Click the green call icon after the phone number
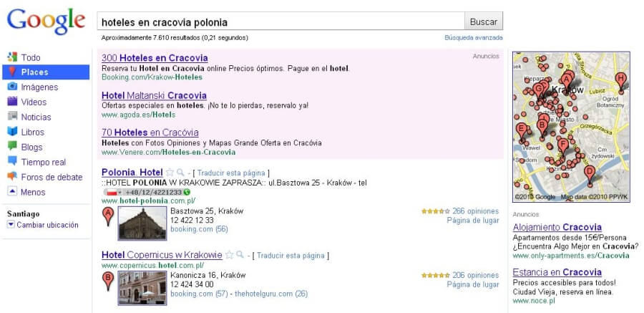Viewport: 644px width, 313px height. [187, 192]
